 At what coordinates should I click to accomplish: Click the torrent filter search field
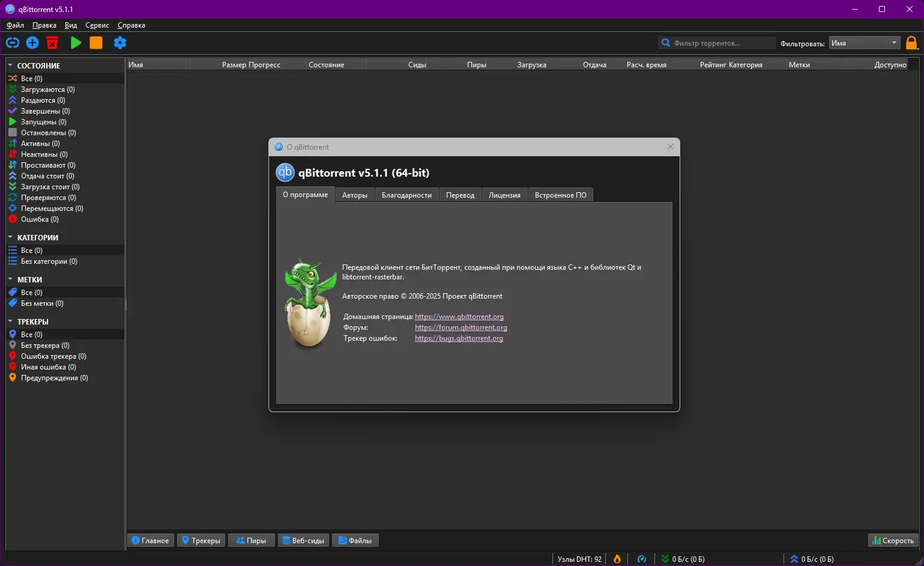pyautogui.click(x=717, y=43)
